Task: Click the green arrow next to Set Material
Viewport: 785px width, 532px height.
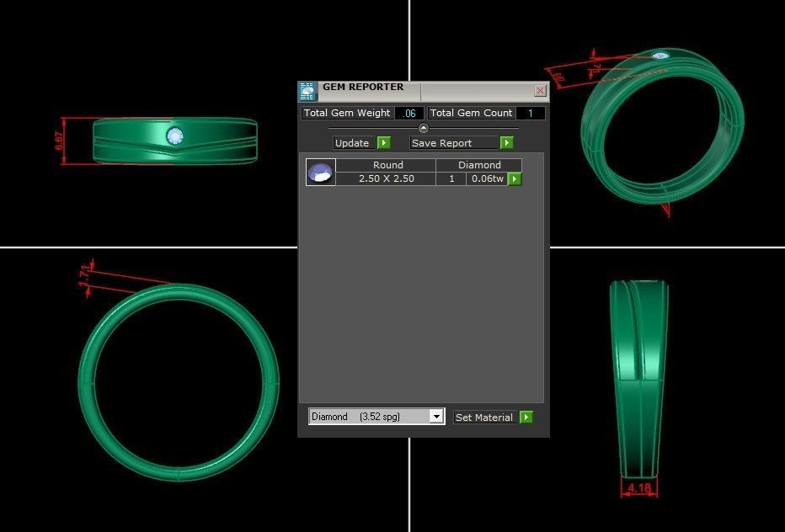Action: (x=526, y=417)
